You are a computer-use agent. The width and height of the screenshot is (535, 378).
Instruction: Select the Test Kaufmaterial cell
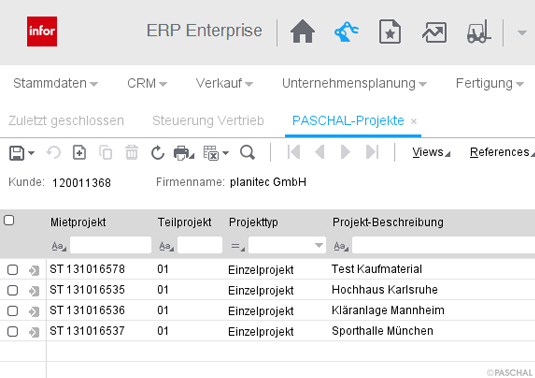click(377, 269)
